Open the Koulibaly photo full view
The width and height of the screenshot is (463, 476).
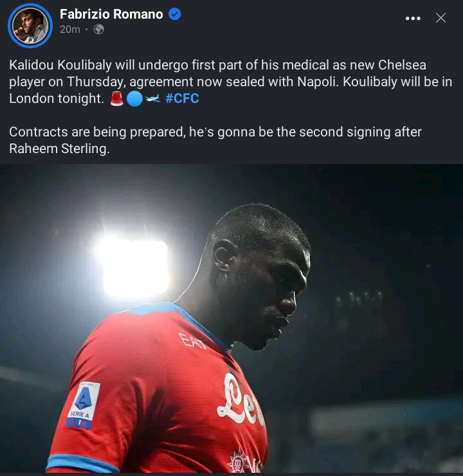[232, 318]
